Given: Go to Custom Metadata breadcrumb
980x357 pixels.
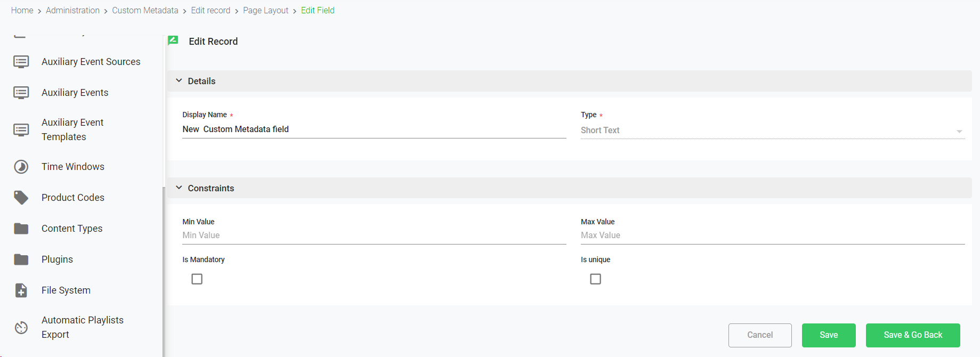Looking at the screenshot, I should click(x=145, y=10).
